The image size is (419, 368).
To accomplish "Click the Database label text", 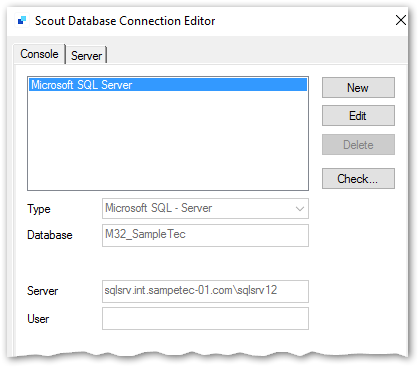I will coord(50,235).
